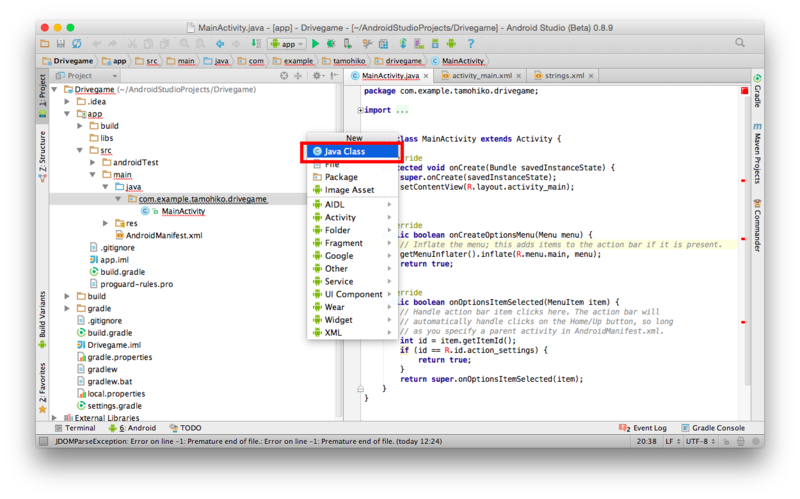Image resolution: width=800 pixels, height=499 pixels.
Task: Click the Debug bug icon
Action: tap(331, 44)
